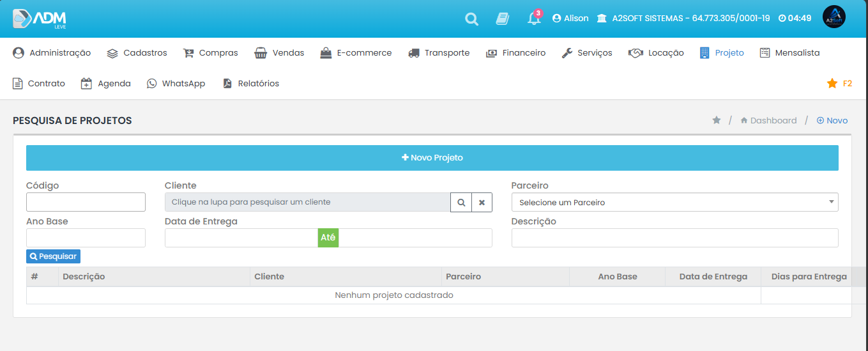Viewport: 868px width, 351px height.
Task: Open the E-commerce menu
Action: click(x=356, y=53)
